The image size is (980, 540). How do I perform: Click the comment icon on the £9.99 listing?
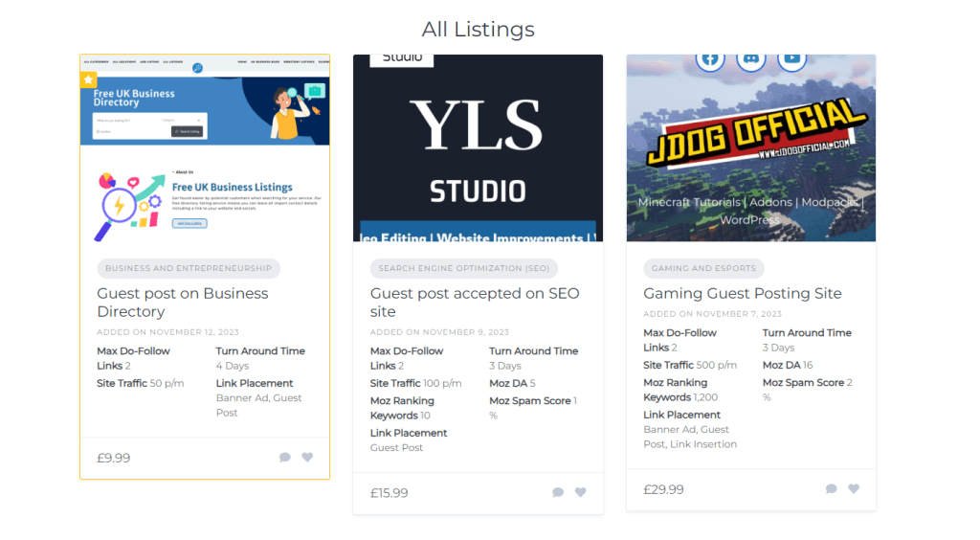285,458
